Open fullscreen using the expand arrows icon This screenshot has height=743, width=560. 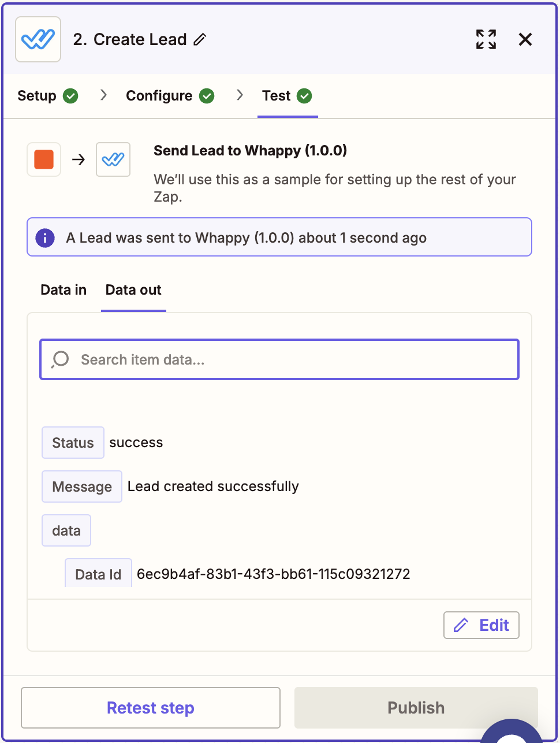coord(486,39)
